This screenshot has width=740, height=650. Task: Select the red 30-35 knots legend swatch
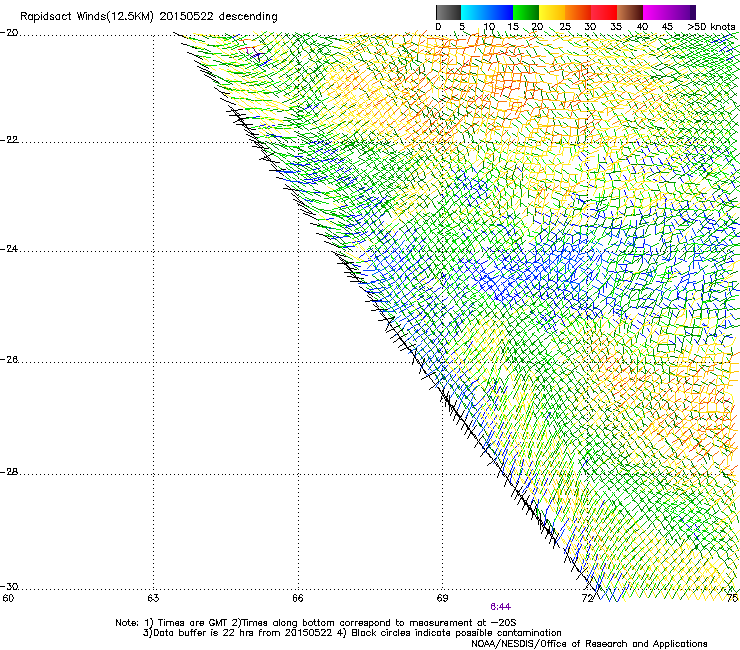pyautogui.click(x=604, y=12)
